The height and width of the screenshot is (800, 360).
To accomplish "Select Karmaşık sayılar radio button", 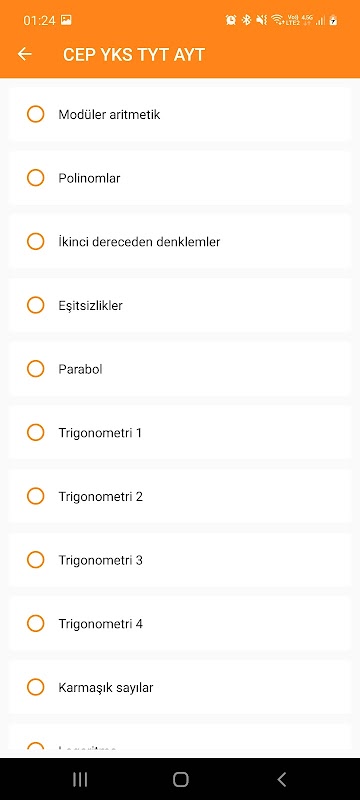I will click(x=35, y=687).
